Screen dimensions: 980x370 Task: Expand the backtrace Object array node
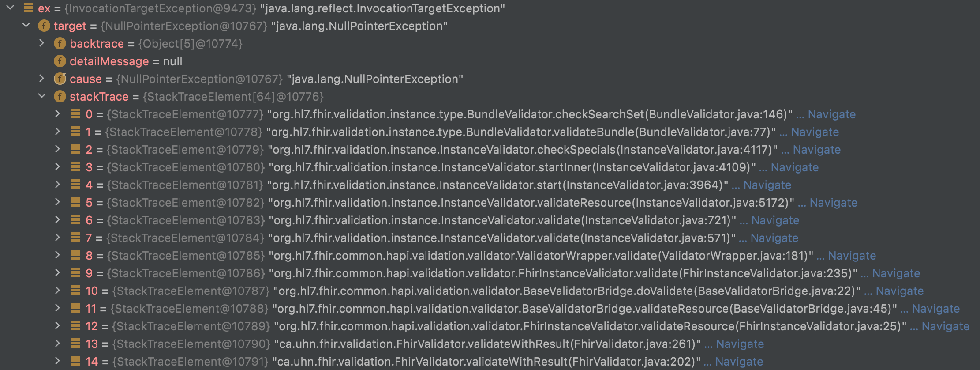pos(42,44)
